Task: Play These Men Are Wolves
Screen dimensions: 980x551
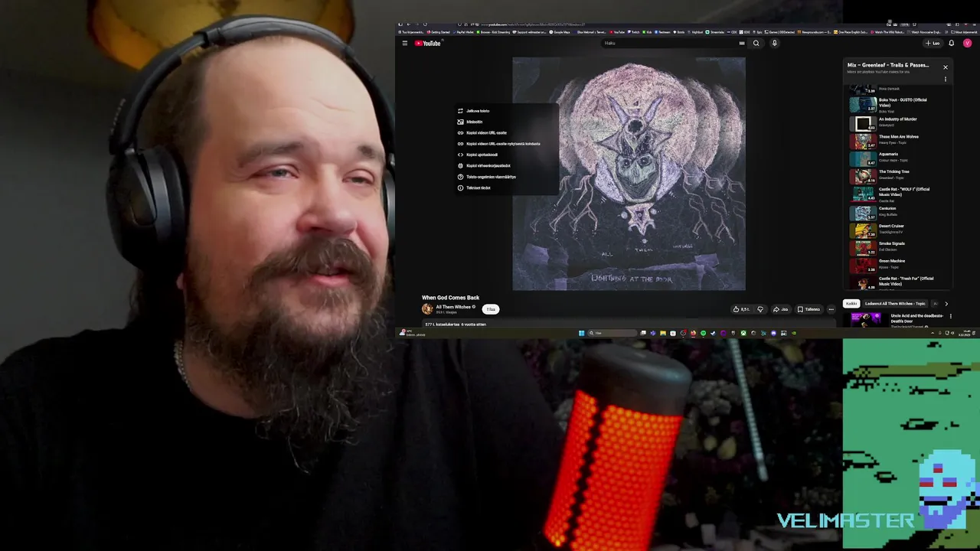Action: [899, 140]
